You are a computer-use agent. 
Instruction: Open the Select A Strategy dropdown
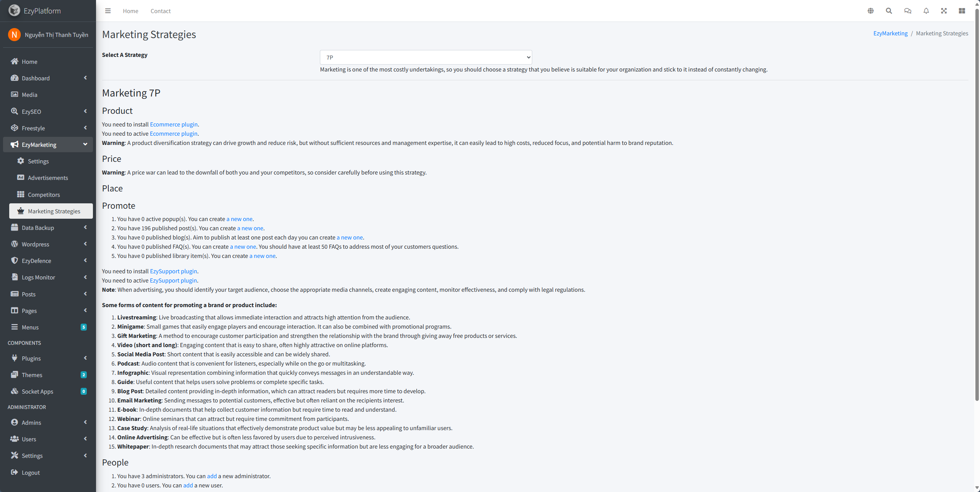[x=425, y=57]
